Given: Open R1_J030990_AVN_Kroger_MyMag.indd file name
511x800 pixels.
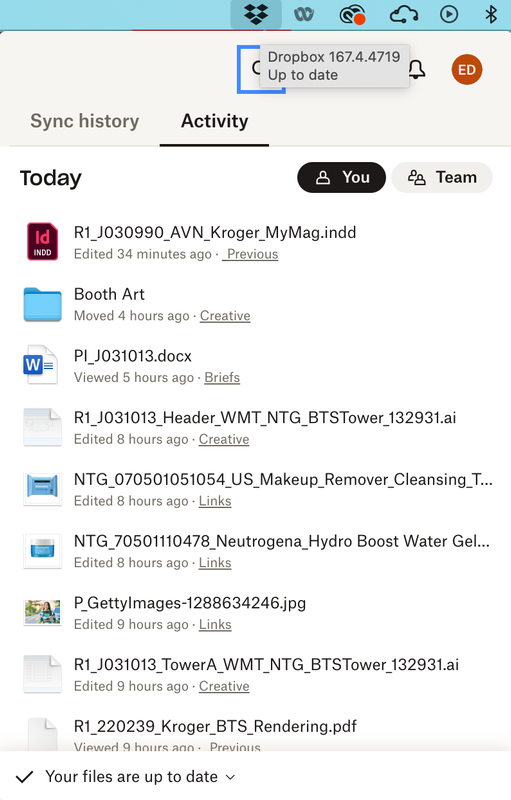Looking at the screenshot, I should [215, 233].
